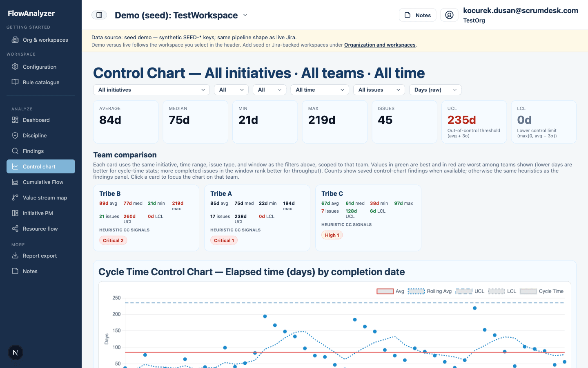This screenshot has height=368, width=588.
Task: Click the Min 21d value
Action: (x=248, y=120)
